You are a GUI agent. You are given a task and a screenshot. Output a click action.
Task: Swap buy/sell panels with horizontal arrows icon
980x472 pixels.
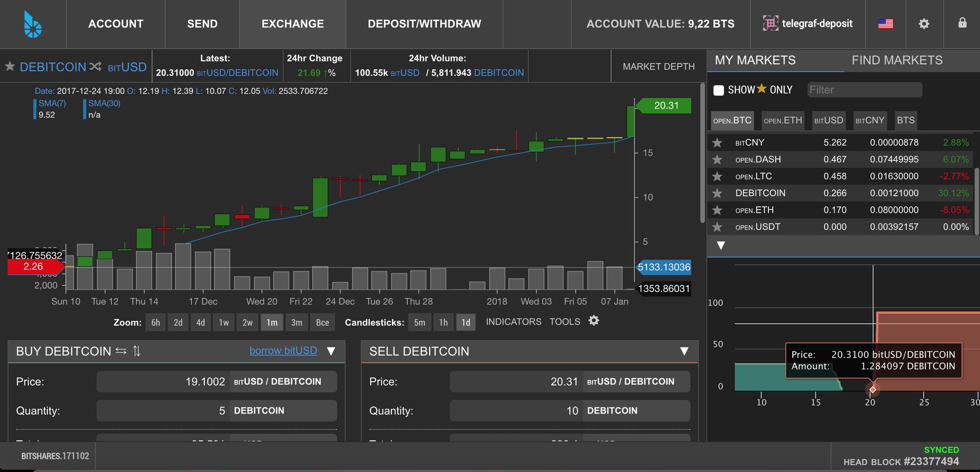pyautogui.click(x=121, y=351)
